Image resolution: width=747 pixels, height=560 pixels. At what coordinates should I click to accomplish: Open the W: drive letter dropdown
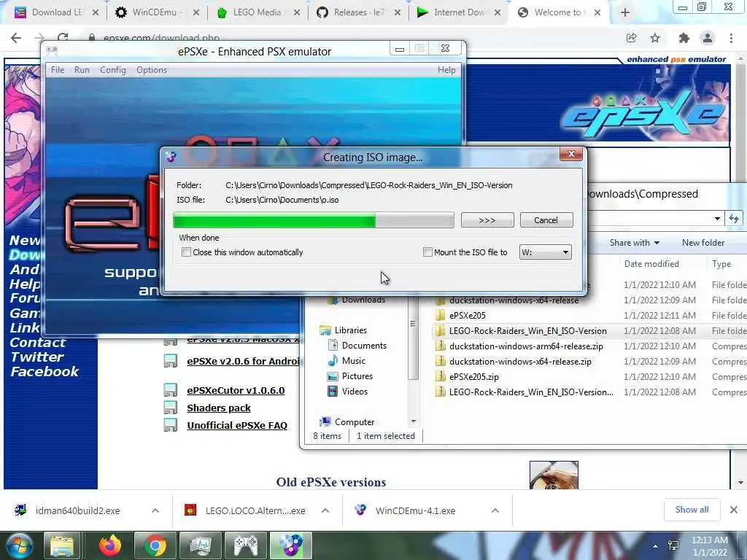545,252
